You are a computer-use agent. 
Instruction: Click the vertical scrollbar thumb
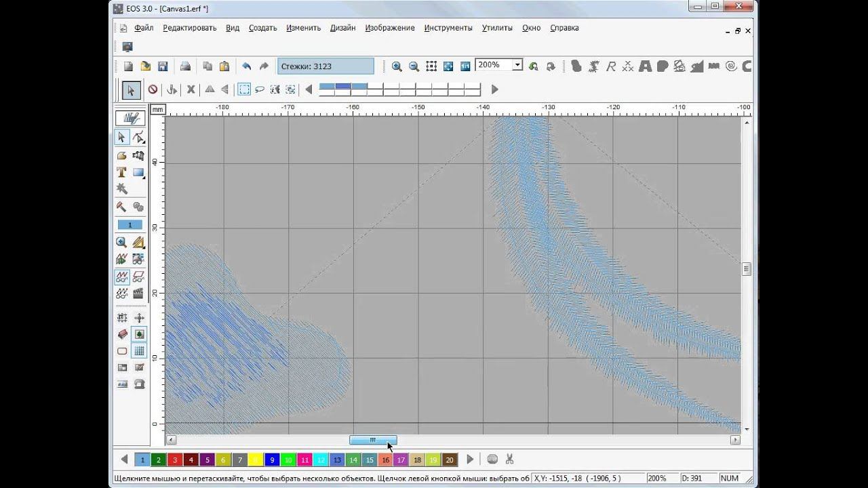click(x=747, y=268)
